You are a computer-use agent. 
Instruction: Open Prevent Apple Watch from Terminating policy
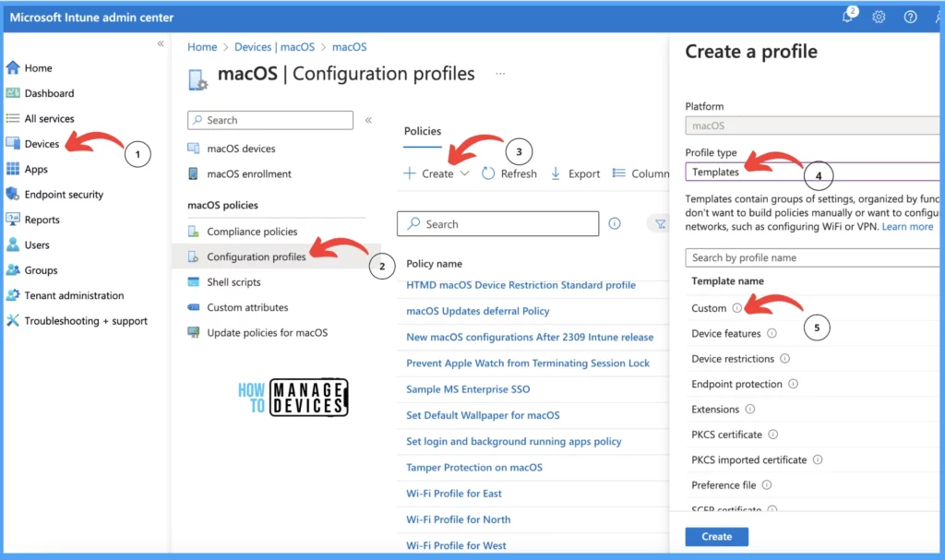click(528, 363)
